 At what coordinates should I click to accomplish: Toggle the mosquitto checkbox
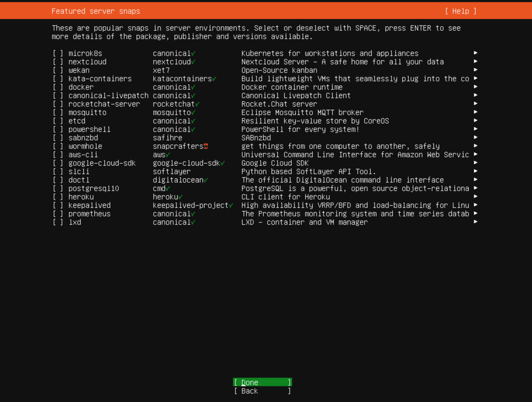[58, 113]
